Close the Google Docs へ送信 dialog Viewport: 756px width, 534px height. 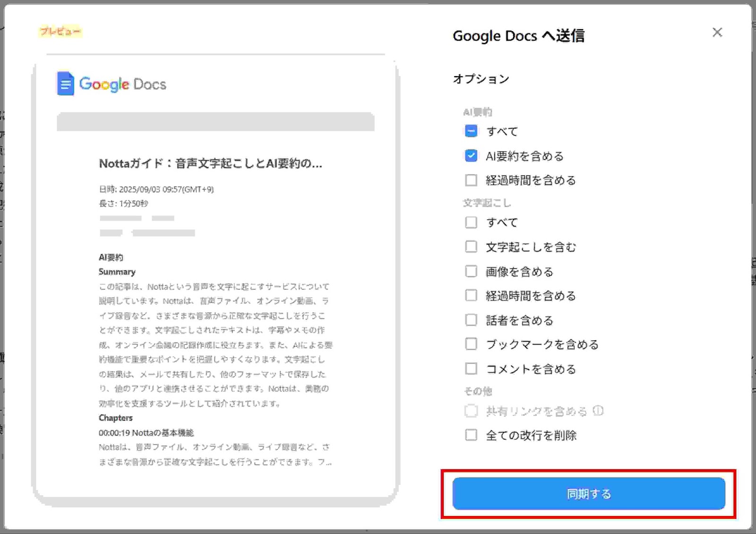pos(717,32)
